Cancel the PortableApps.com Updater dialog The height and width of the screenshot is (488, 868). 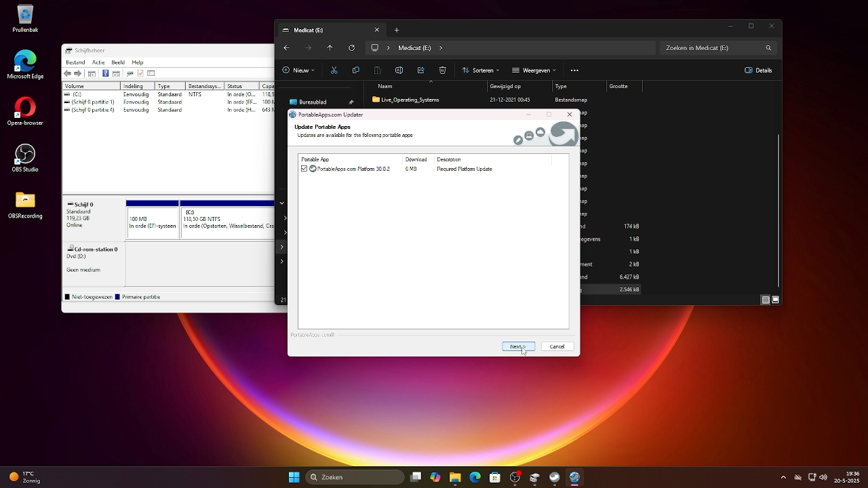click(557, 346)
